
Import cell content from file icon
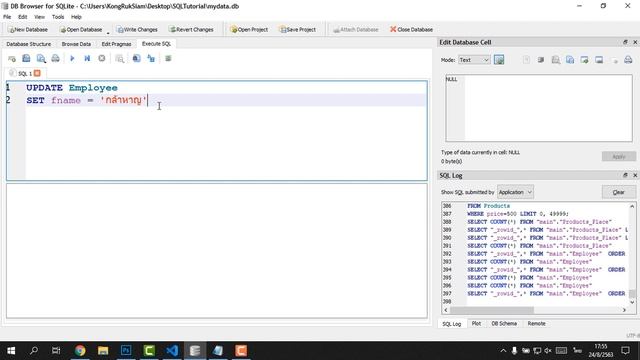584,60
